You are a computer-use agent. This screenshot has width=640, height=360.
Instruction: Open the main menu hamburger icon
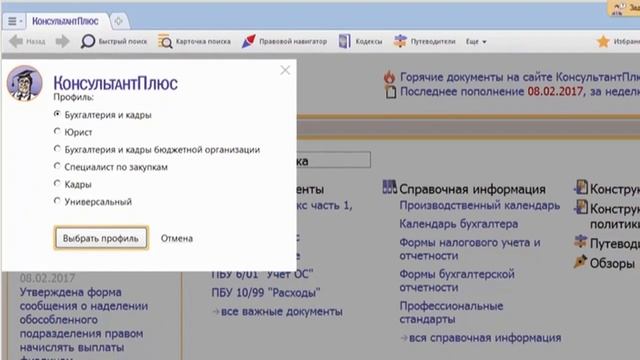tap(12, 21)
